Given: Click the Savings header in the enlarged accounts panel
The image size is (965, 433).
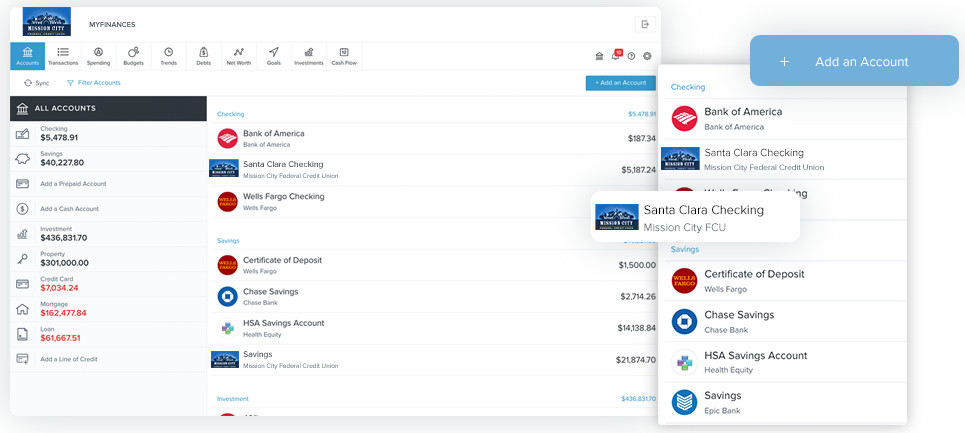Looking at the screenshot, I should pyautogui.click(x=684, y=250).
